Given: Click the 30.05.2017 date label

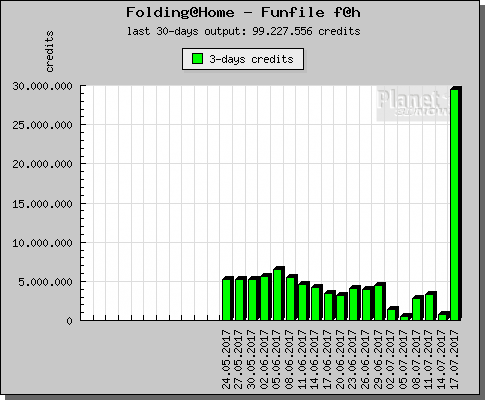Looking at the screenshot, I should pos(252,359).
